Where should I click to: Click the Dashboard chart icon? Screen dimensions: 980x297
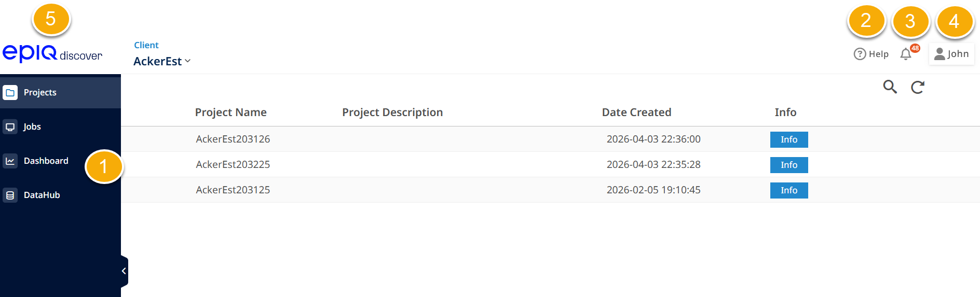coord(10,161)
